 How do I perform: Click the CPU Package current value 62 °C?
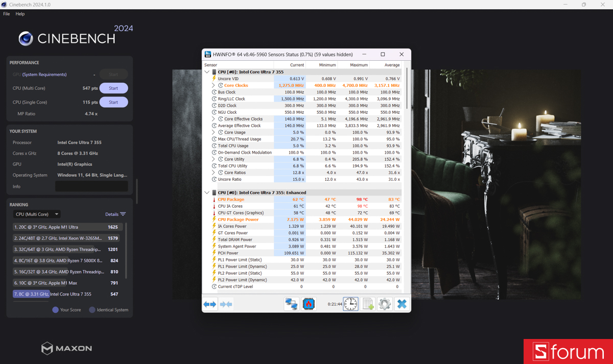click(x=298, y=199)
